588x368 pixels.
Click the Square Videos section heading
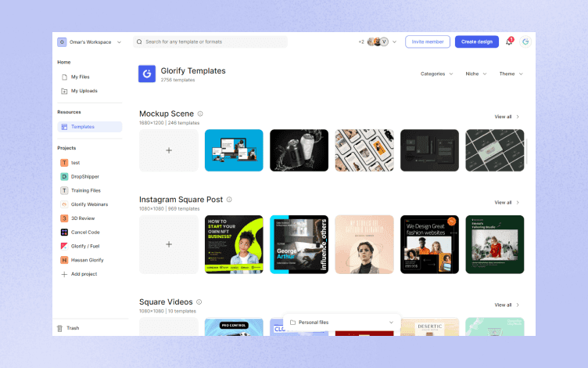(x=166, y=301)
